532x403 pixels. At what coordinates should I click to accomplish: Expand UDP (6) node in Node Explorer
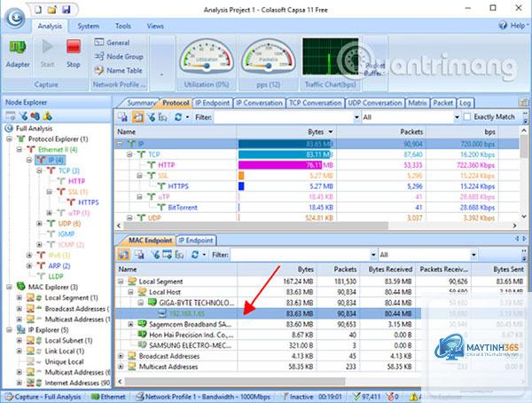coord(39,224)
